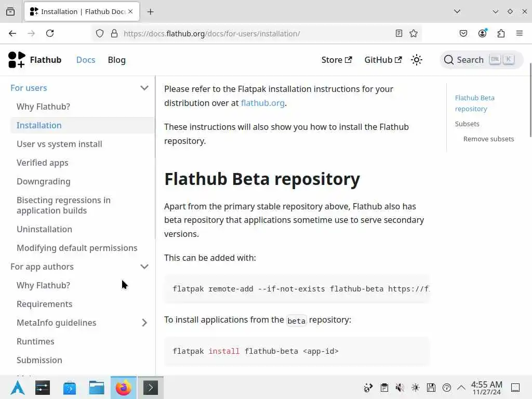Toggle dark/light mode sun icon
The height and width of the screenshot is (399, 532).
pyautogui.click(x=416, y=60)
